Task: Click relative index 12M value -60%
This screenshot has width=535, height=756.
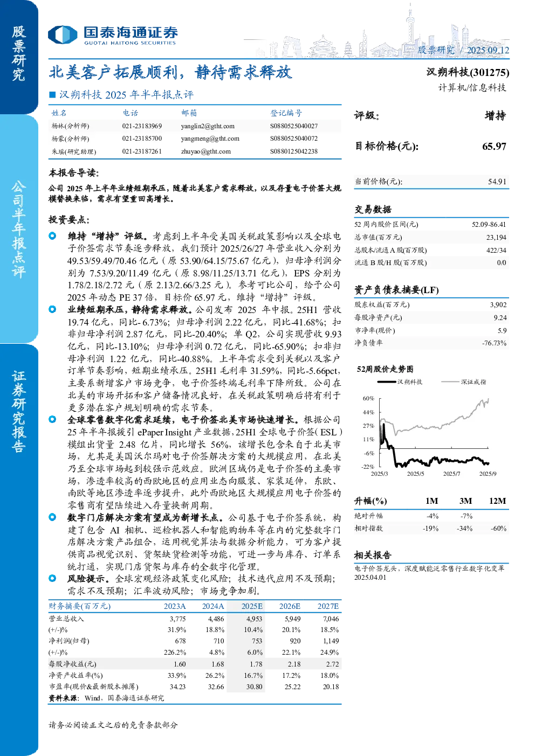Action: pos(499,529)
